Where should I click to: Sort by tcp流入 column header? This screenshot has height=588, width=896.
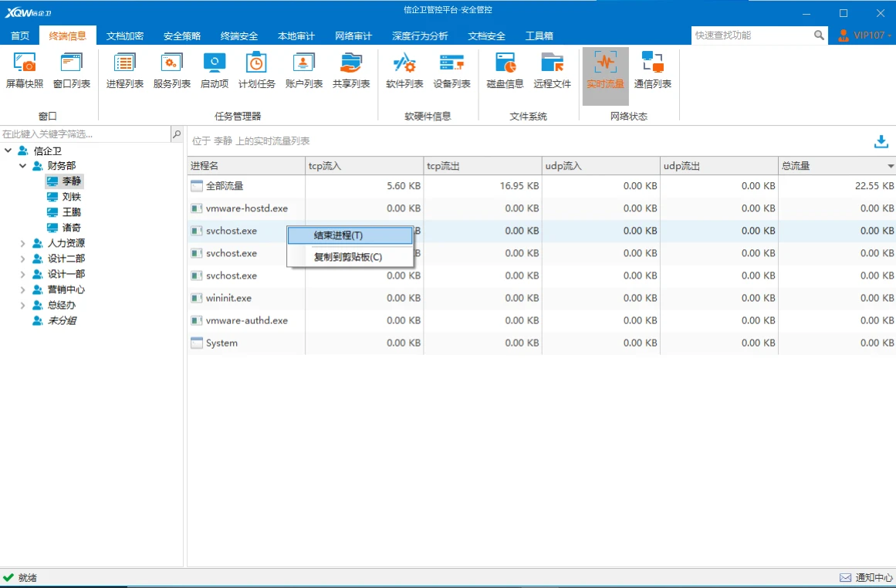tap(364, 166)
